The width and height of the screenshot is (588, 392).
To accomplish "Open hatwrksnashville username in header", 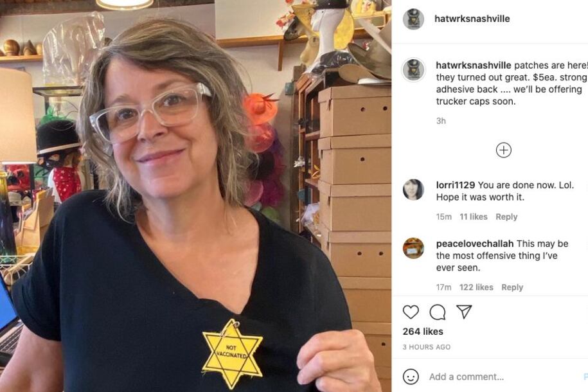I will pyautogui.click(x=472, y=19).
